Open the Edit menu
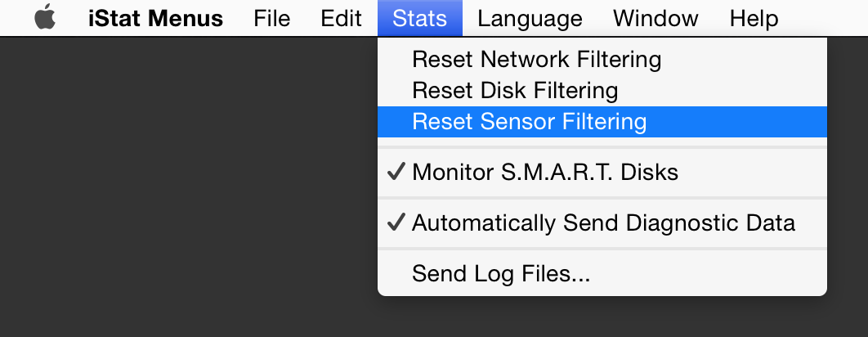Screen dimensions: 868x337 point(341,18)
